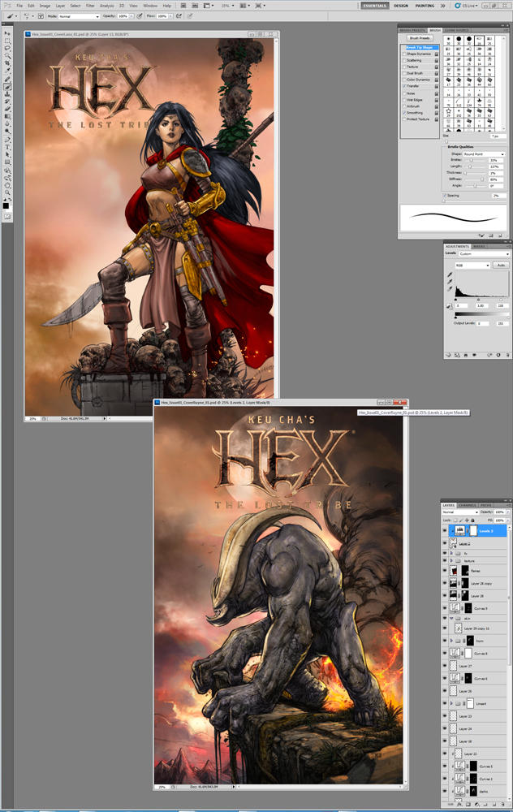Enable the Shape Dynamics checkbox
The height and width of the screenshot is (812, 513).
coord(404,54)
